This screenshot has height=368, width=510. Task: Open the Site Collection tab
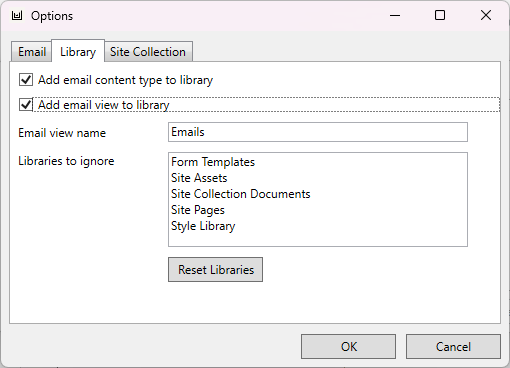148,52
